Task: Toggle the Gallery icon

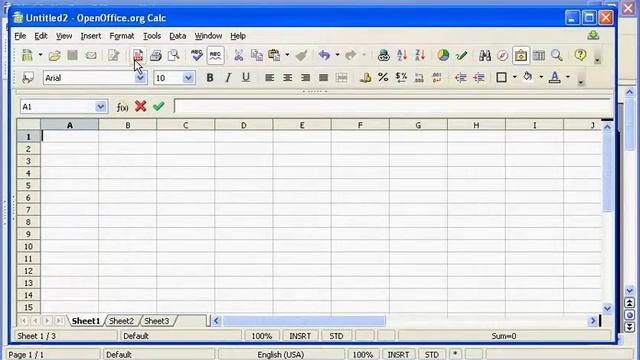Action: [521, 55]
